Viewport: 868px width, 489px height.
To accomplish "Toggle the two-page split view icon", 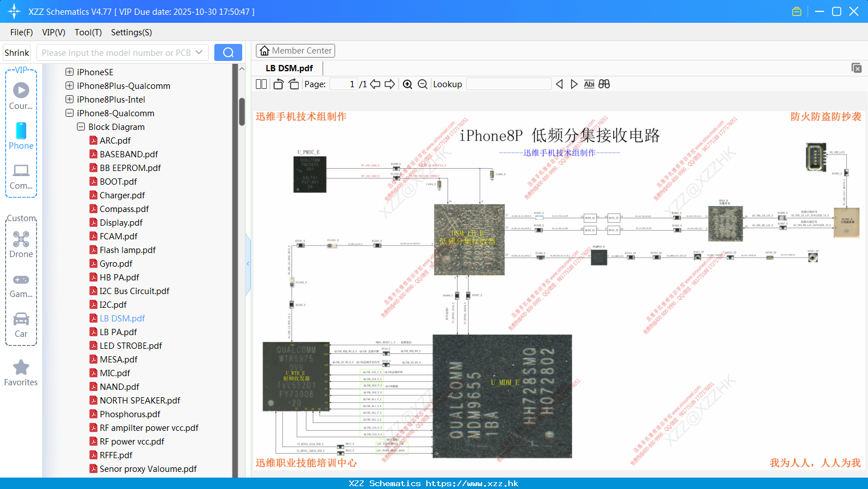I will (x=261, y=84).
